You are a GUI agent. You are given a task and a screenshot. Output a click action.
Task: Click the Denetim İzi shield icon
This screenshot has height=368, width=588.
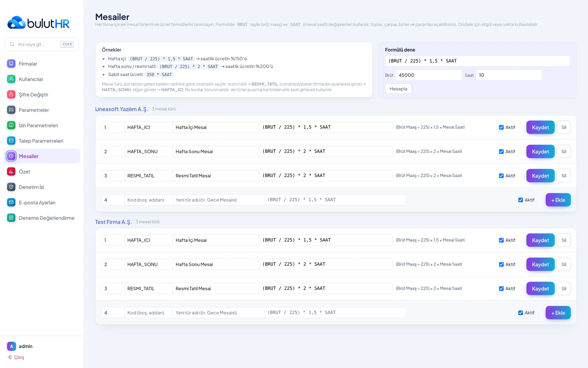tap(11, 187)
